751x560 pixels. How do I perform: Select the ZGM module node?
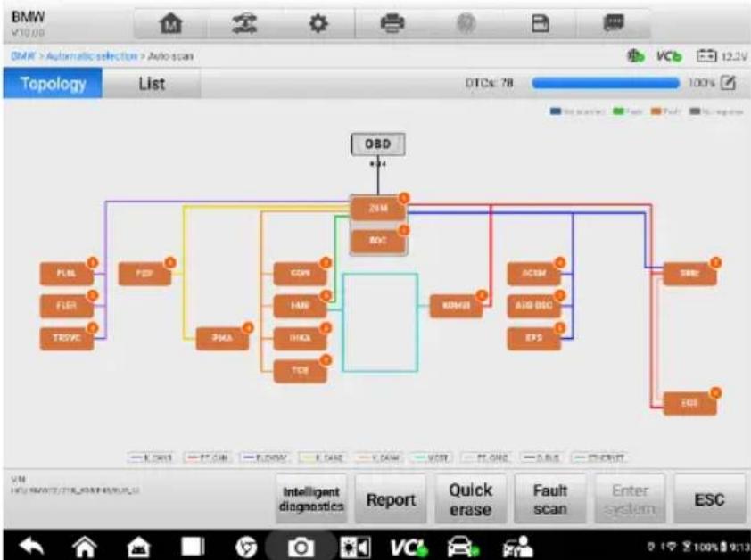[x=378, y=209]
